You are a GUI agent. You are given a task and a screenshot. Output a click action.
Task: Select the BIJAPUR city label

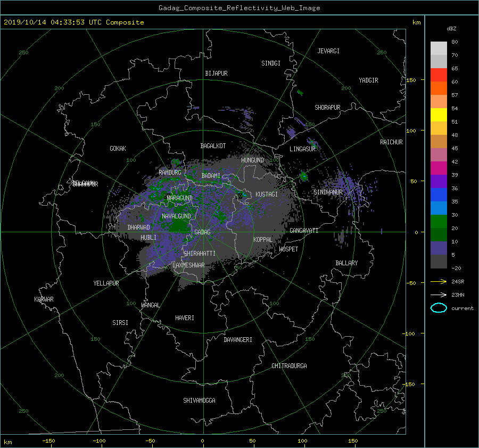216,74
